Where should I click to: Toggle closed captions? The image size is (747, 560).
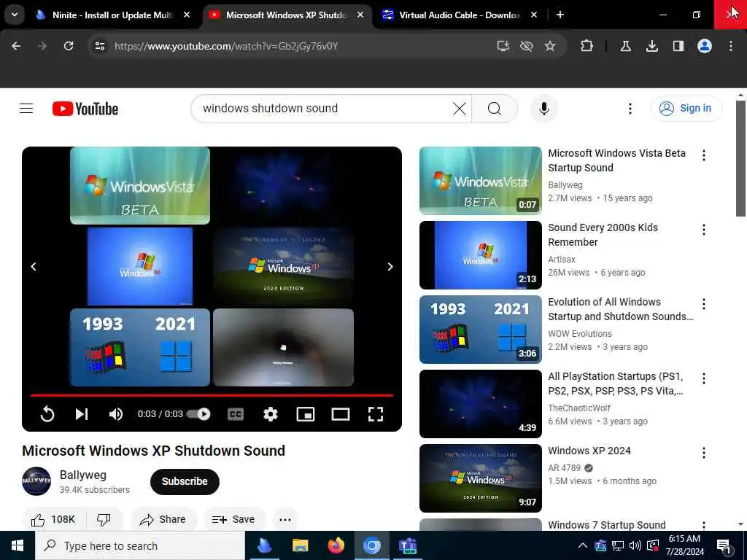coord(236,414)
